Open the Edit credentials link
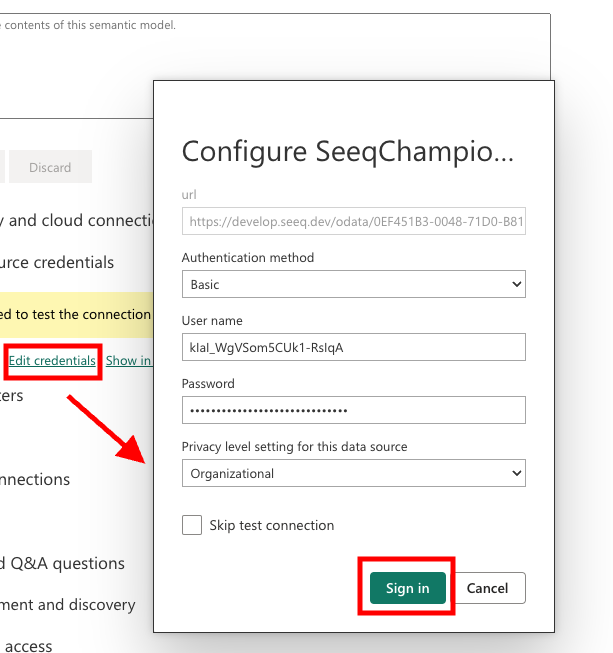The width and height of the screenshot is (613, 653). 52,360
